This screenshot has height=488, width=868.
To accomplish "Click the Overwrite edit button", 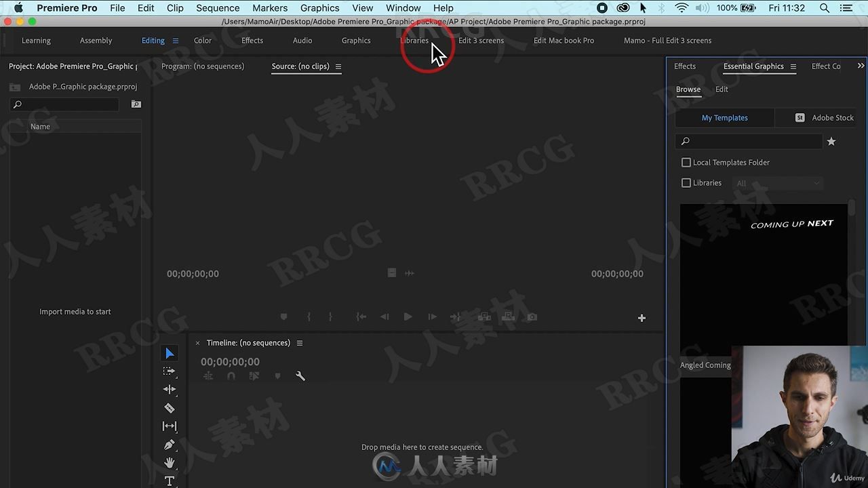I will pyautogui.click(x=508, y=317).
